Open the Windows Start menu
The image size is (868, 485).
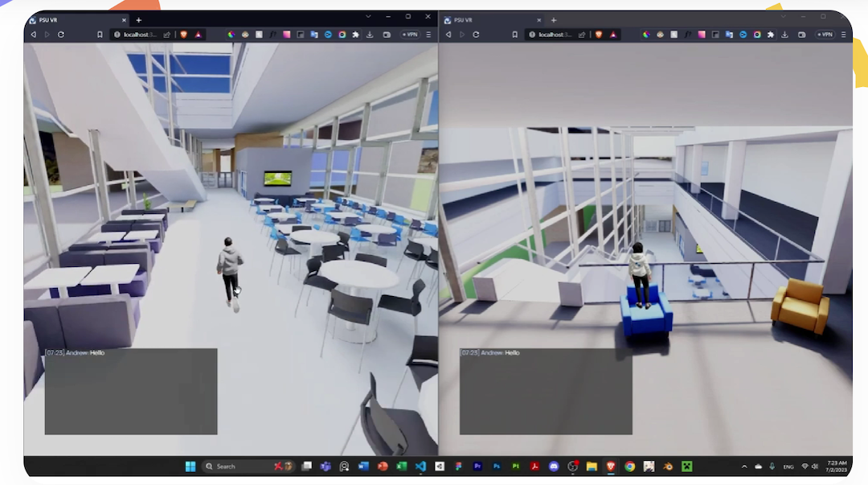pyautogui.click(x=190, y=467)
